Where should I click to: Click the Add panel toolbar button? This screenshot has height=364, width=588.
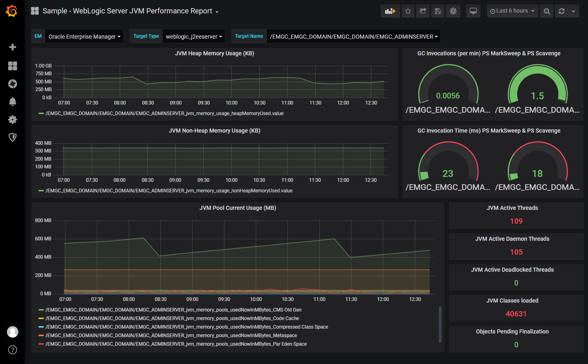tap(390, 11)
